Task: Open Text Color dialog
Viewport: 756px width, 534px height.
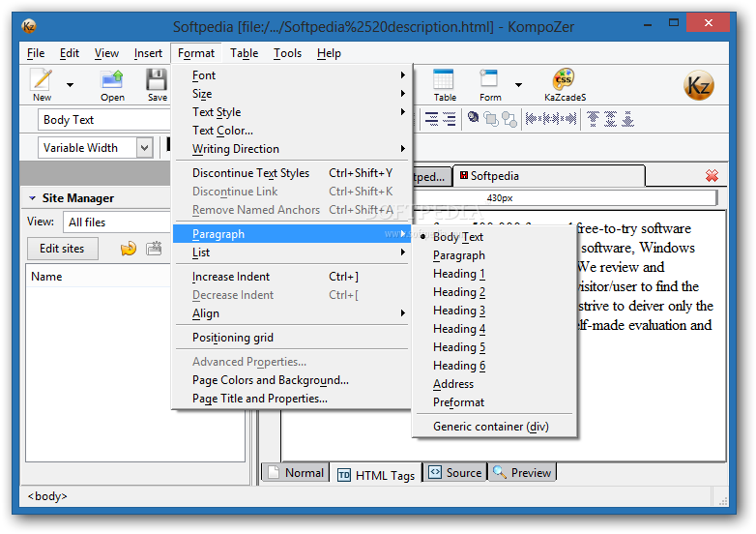Action: click(291, 131)
